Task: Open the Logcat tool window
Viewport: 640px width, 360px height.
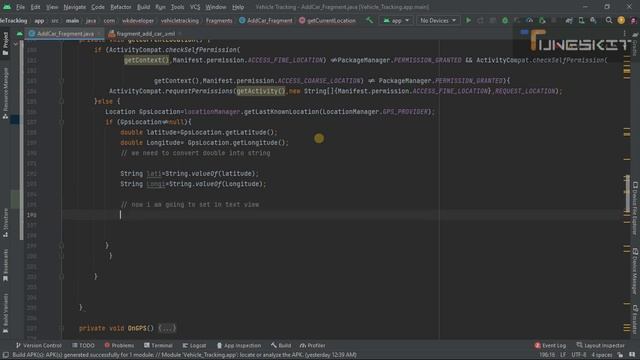Action: point(194,345)
